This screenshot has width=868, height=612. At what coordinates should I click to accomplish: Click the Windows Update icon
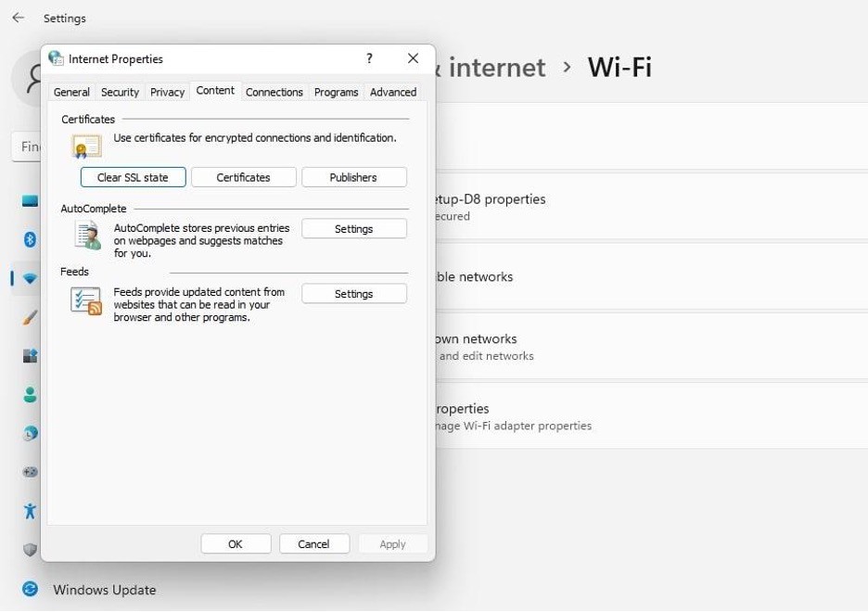coord(29,590)
